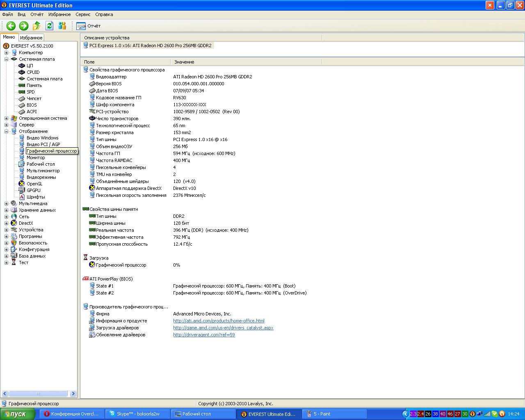
Task: Select the Чипсет tree item icon
Action: [x=22, y=98]
